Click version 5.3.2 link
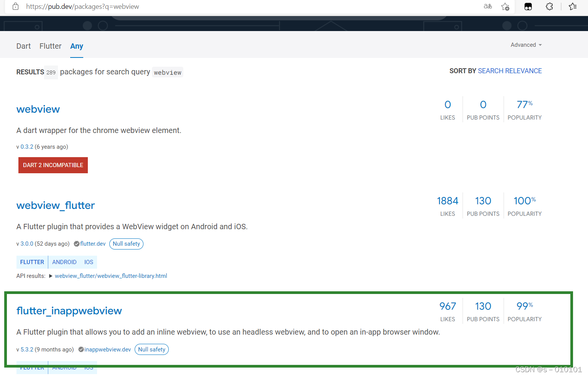The image size is (588, 376). pyautogui.click(x=27, y=350)
